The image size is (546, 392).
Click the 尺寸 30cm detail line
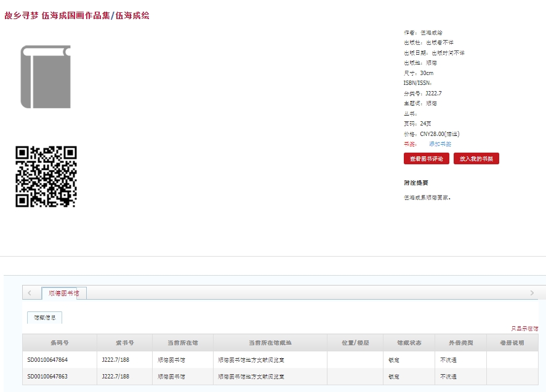tap(419, 73)
